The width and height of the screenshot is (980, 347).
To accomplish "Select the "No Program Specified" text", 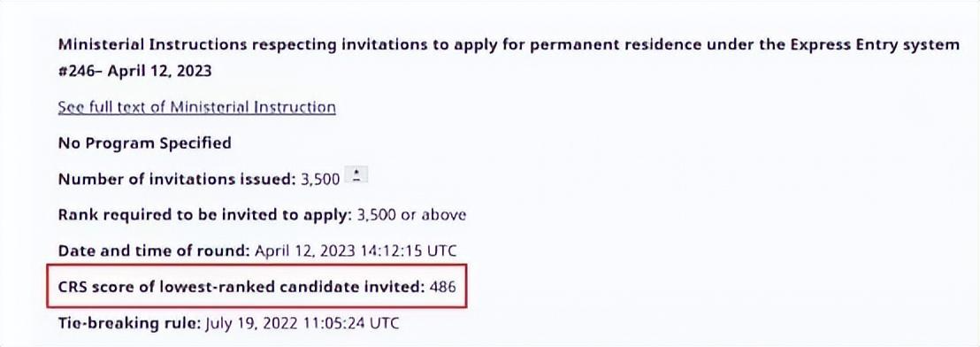I will click(x=144, y=143).
